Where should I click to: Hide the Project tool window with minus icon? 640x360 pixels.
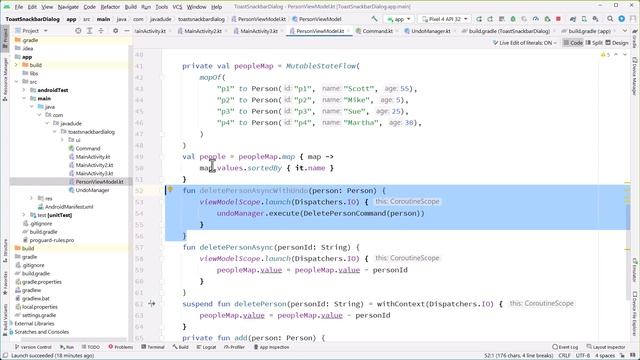127,31
